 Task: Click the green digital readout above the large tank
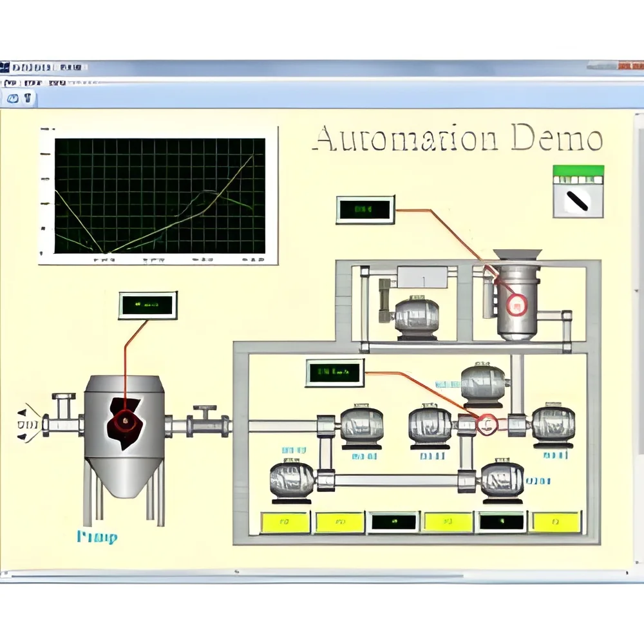148,305
